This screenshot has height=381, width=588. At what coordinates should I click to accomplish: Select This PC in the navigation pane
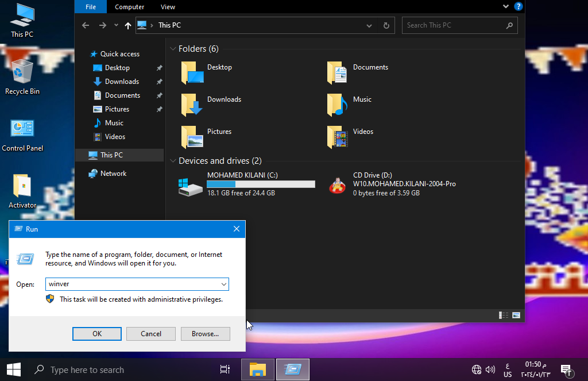pyautogui.click(x=119, y=155)
